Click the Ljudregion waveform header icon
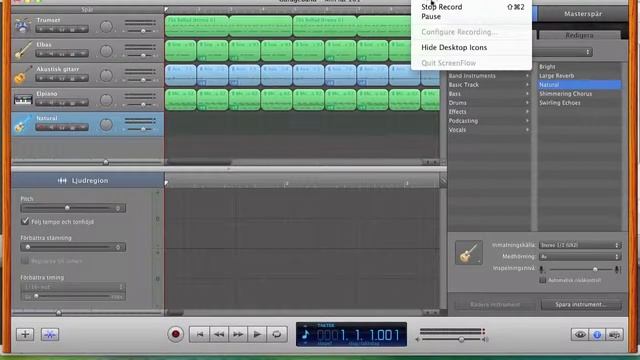 pyautogui.click(x=62, y=180)
